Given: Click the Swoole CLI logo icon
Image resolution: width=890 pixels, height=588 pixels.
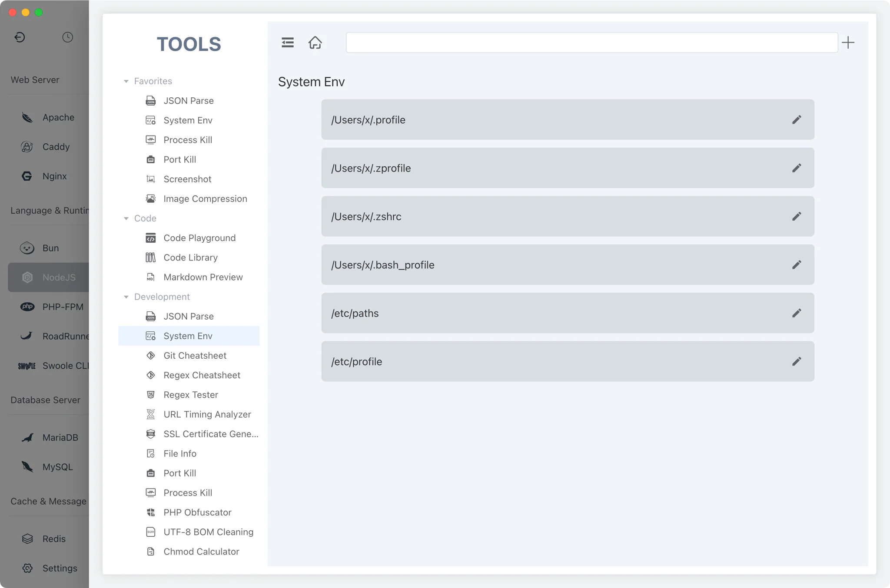Looking at the screenshot, I should pyautogui.click(x=27, y=366).
